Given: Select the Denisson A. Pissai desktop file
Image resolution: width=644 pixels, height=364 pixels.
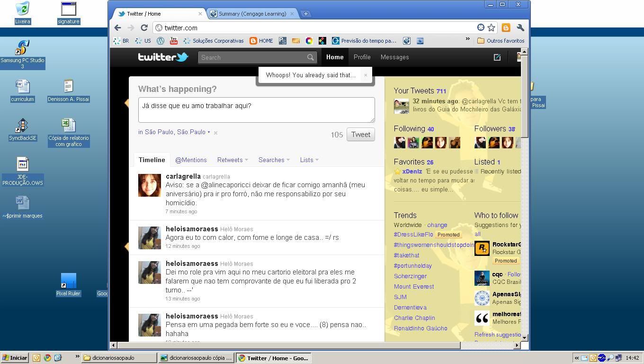Looking at the screenshot, I should pyautogui.click(x=69, y=91).
